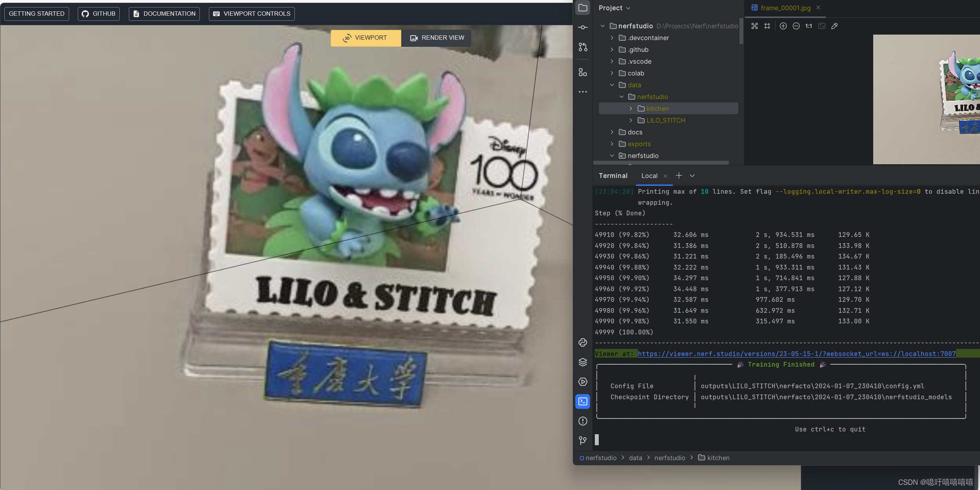Open the Python Packages layers icon
This screenshot has height=490, width=980.
pyautogui.click(x=583, y=362)
